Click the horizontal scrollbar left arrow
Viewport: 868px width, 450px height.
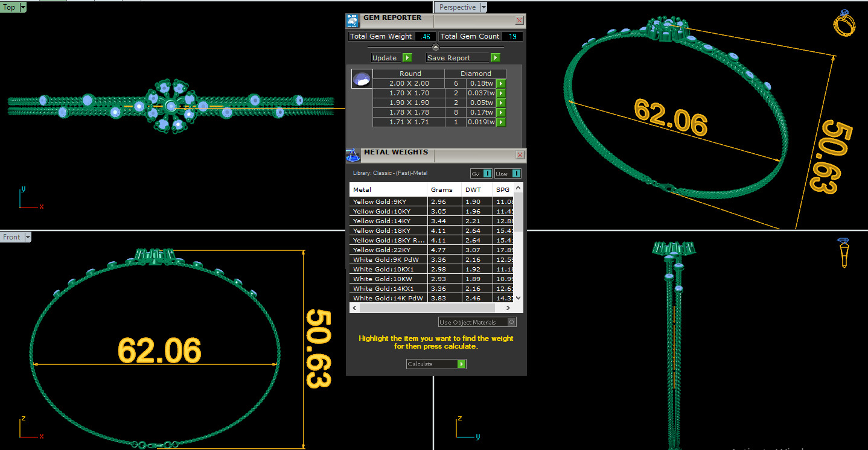point(354,308)
